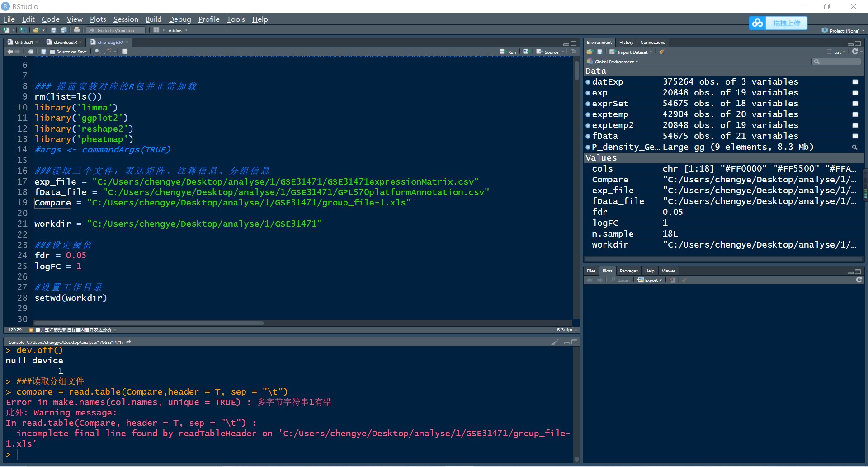Expand the exp object details
Screen dimensions: 868x467
point(588,93)
